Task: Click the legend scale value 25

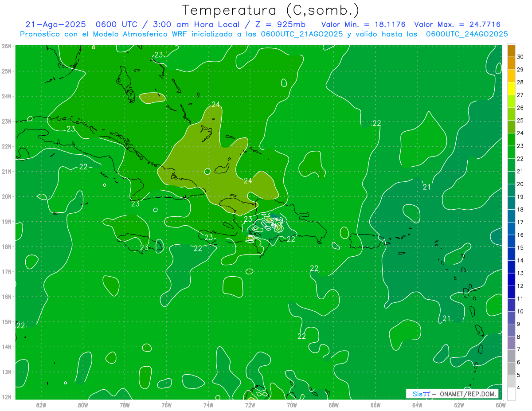Action: (x=520, y=120)
